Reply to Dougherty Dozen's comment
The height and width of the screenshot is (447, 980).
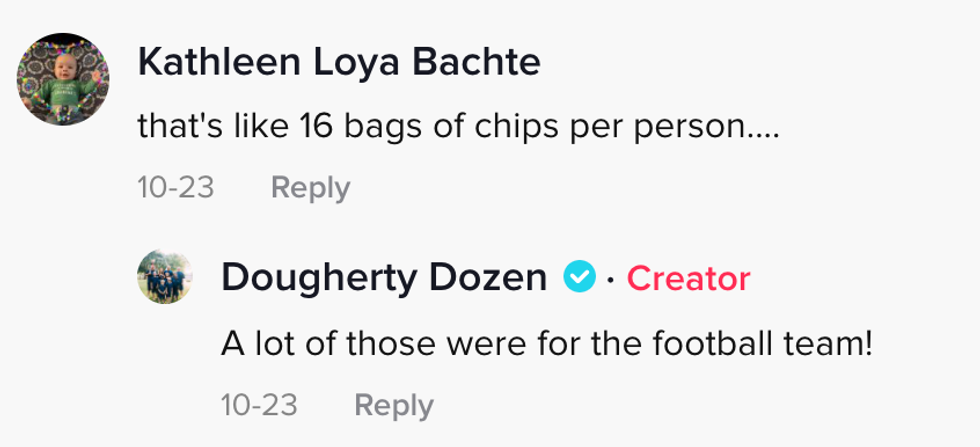pyautogui.click(x=394, y=405)
